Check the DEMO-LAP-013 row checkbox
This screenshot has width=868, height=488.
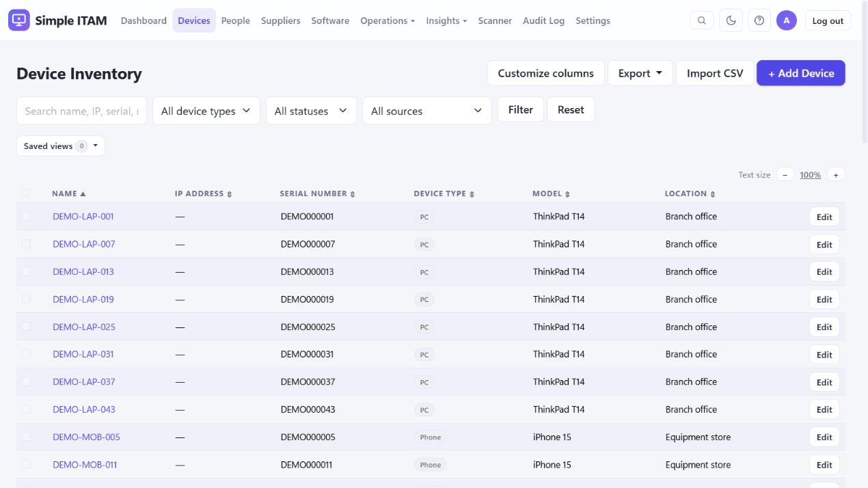26,271
